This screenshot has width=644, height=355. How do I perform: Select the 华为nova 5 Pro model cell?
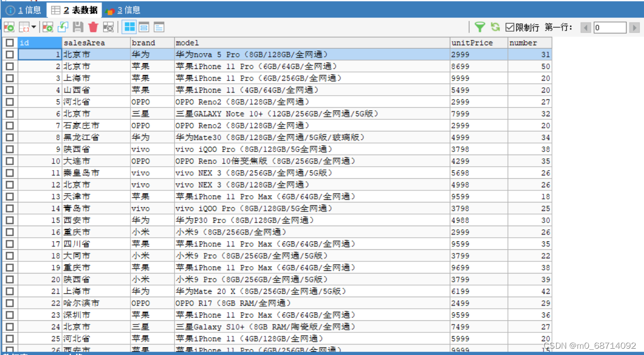[312, 54]
